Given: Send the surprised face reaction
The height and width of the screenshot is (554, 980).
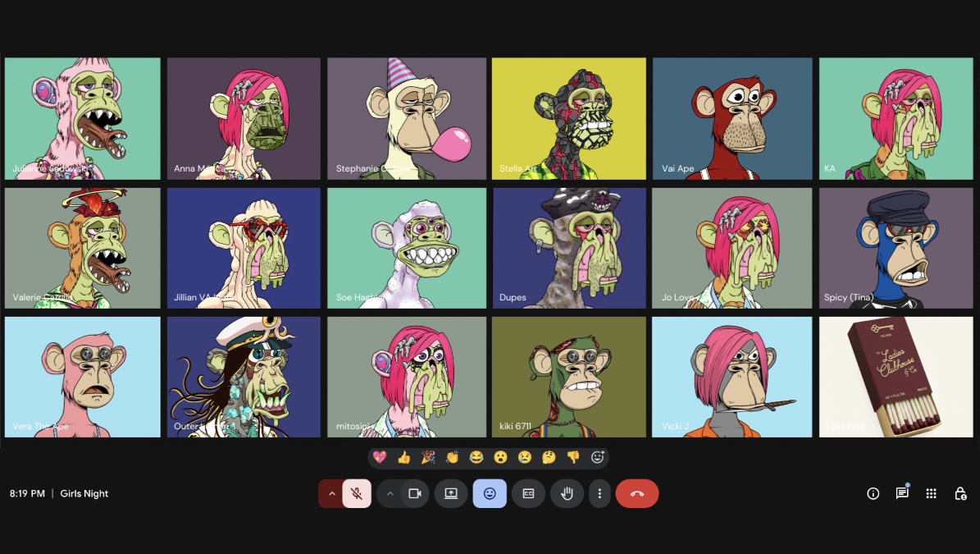Looking at the screenshot, I should (500, 457).
